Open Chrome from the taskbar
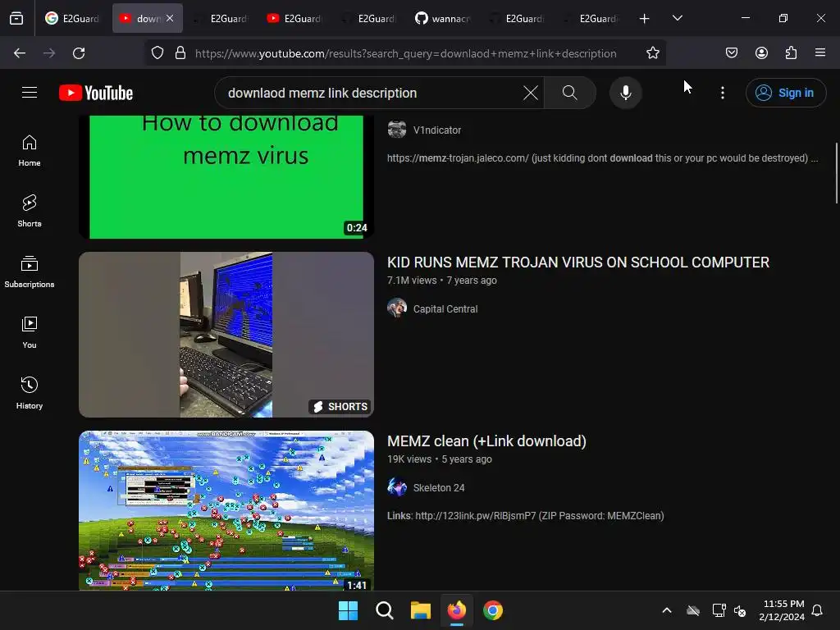 [x=493, y=610]
